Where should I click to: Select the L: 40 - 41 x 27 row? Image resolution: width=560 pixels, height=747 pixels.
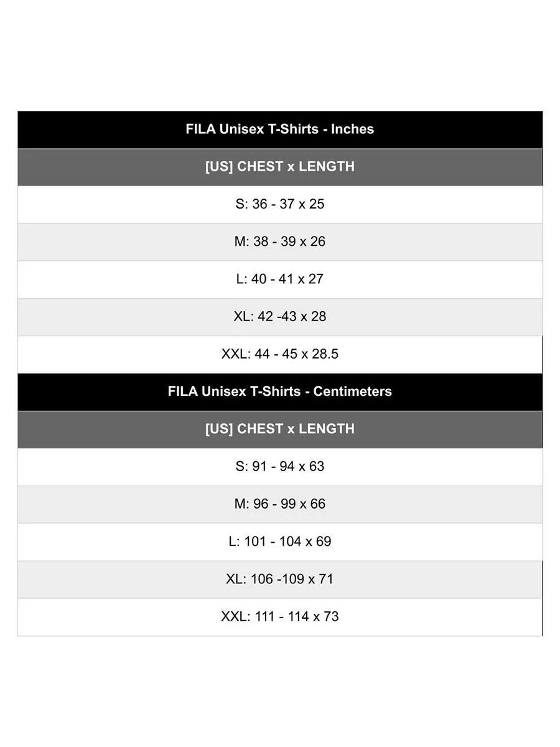(x=279, y=279)
